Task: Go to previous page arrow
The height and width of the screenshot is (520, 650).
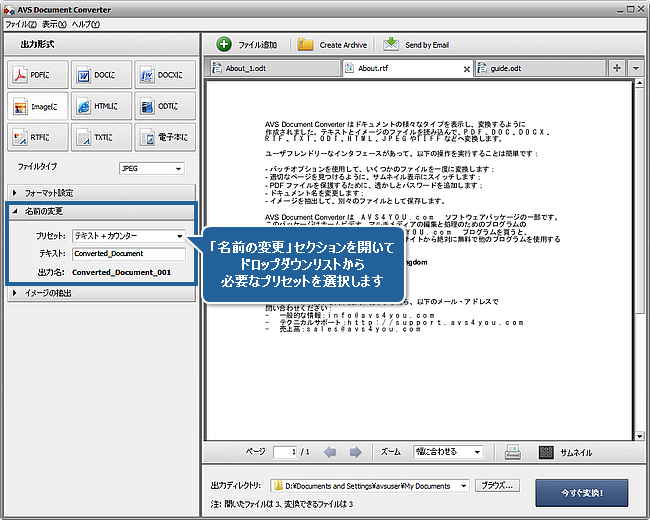Action: pos(330,452)
